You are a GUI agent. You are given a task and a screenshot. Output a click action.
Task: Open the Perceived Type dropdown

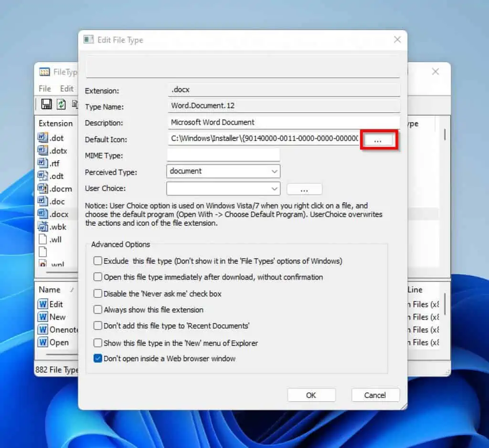pyautogui.click(x=275, y=171)
